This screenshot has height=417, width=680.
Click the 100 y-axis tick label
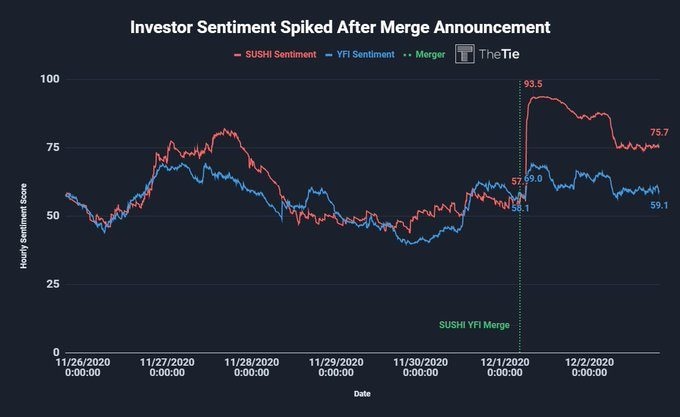click(49, 79)
